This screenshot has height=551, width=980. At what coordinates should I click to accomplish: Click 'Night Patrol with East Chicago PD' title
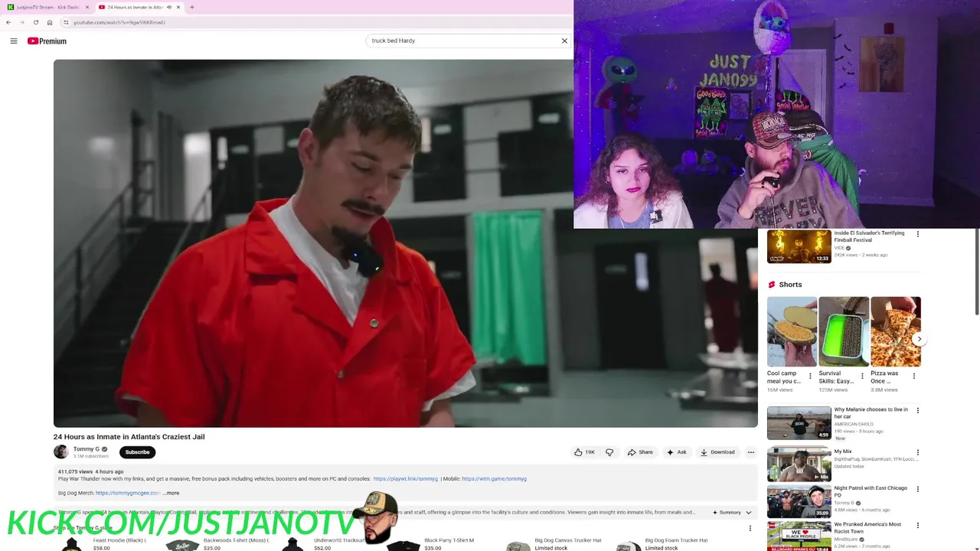coord(871,491)
